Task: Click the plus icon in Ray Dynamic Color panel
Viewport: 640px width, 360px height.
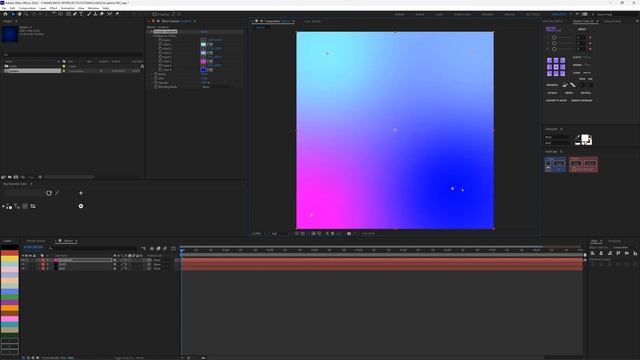Action: coord(81,193)
